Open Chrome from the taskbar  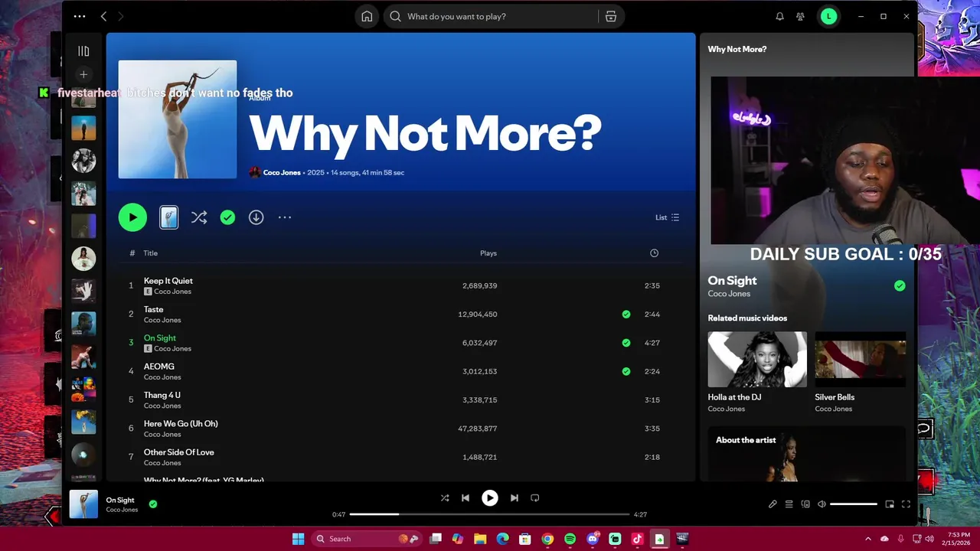[x=547, y=539]
